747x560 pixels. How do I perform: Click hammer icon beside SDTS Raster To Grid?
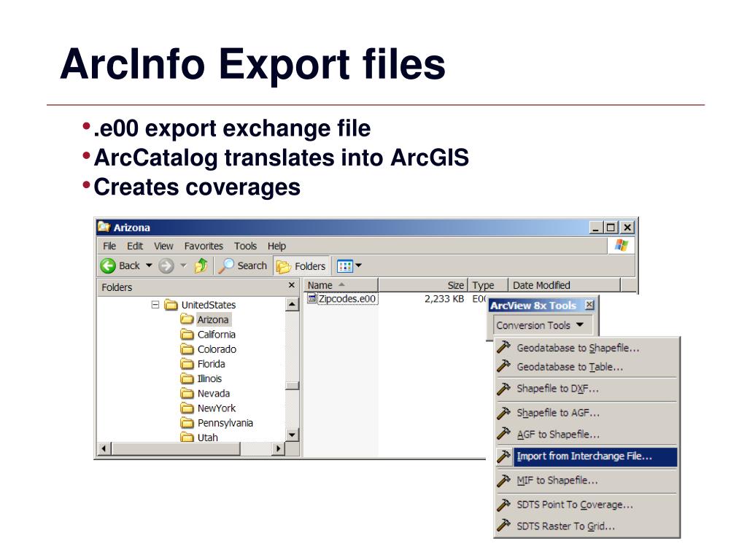(x=503, y=526)
